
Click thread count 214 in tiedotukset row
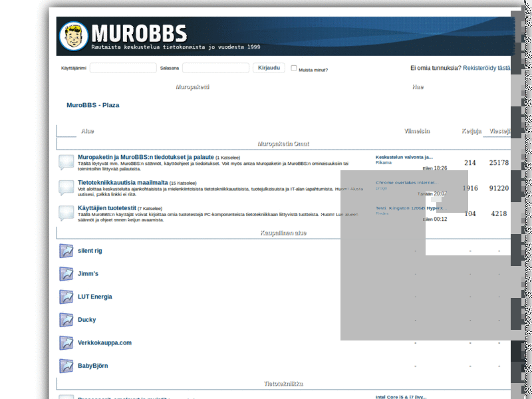[470, 163]
